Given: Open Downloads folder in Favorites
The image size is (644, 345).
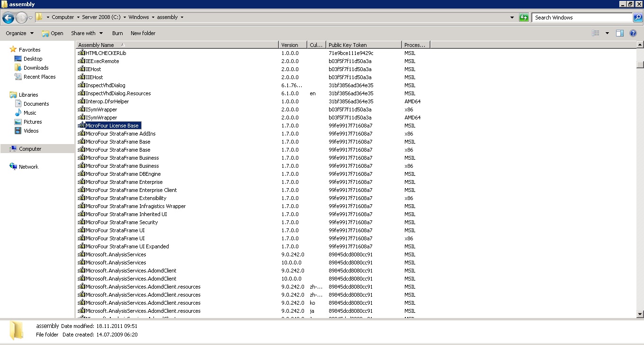Looking at the screenshot, I should click(x=36, y=68).
